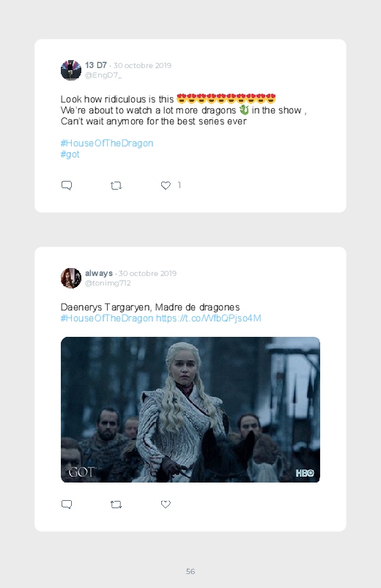Open the #HouseOfTheDragon hashtag in second tweet
The image size is (381, 588).
[107, 319]
